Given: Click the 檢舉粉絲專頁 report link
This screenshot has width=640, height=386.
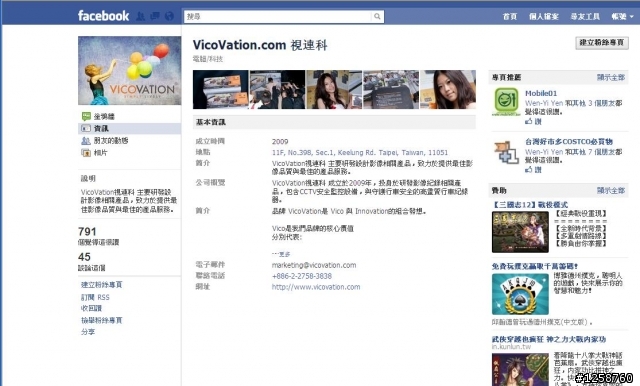Looking at the screenshot, I should (101, 320).
